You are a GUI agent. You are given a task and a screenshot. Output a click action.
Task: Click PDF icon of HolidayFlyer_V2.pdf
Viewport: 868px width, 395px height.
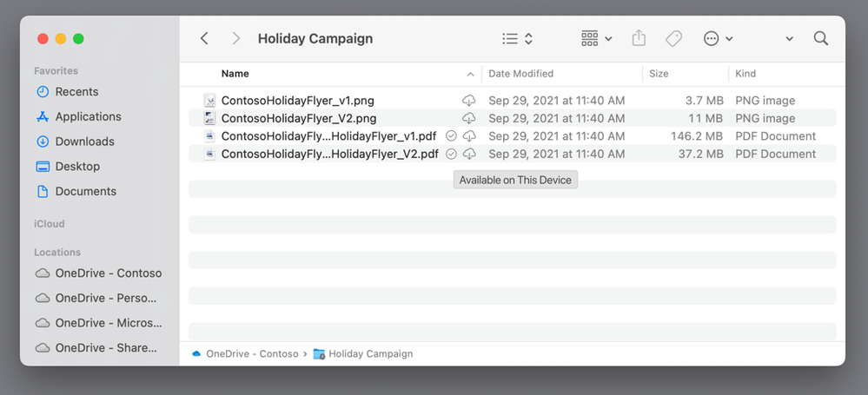[209, 154]
